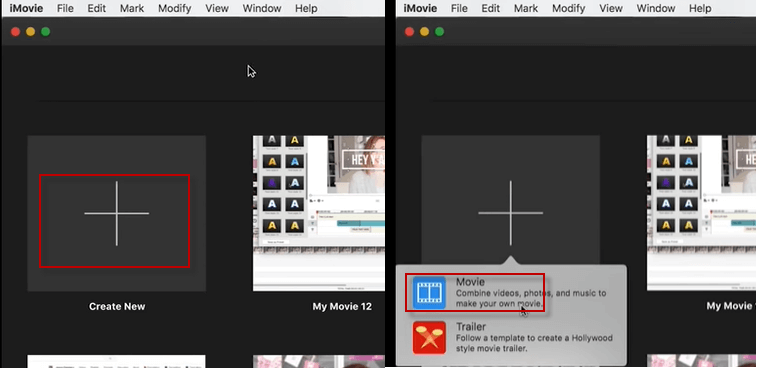Image resolution: width=757 pixels, height=368 pixels.
Task: Click iMovie app menu in left window
Action: tap(26, 8)
